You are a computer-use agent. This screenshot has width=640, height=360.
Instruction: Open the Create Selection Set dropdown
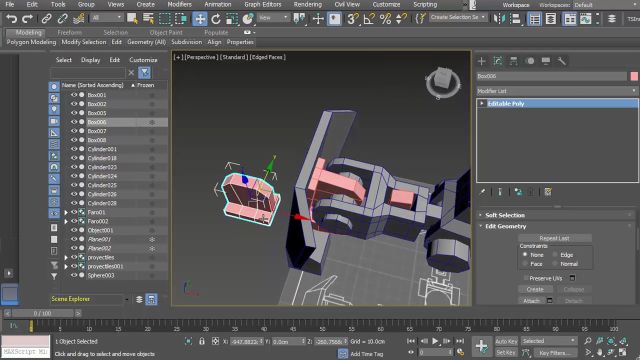tap(458, 18)
